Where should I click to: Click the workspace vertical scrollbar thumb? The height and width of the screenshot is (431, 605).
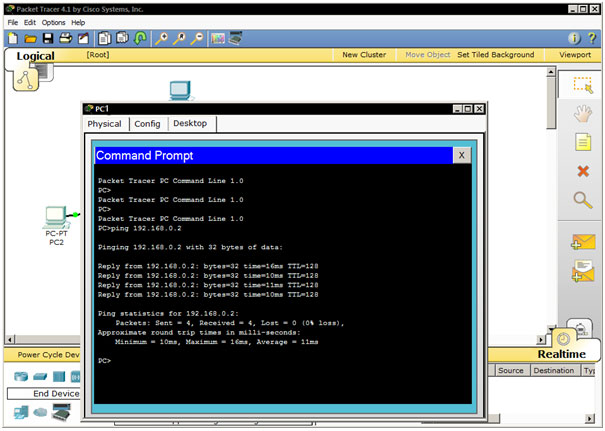(551, 103)
